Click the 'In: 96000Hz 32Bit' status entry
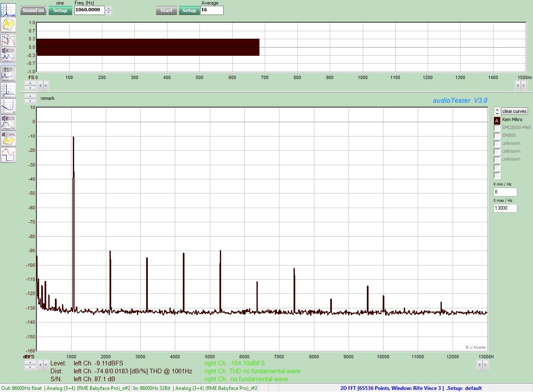This screenshot has height=392, width=533. point(152,388)
